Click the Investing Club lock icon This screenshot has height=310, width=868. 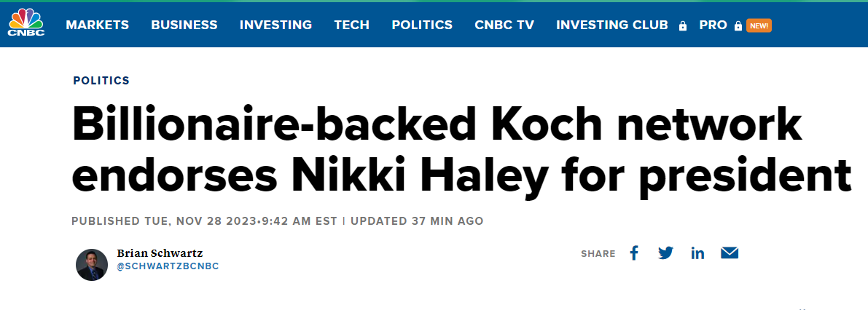coord(683,25)
